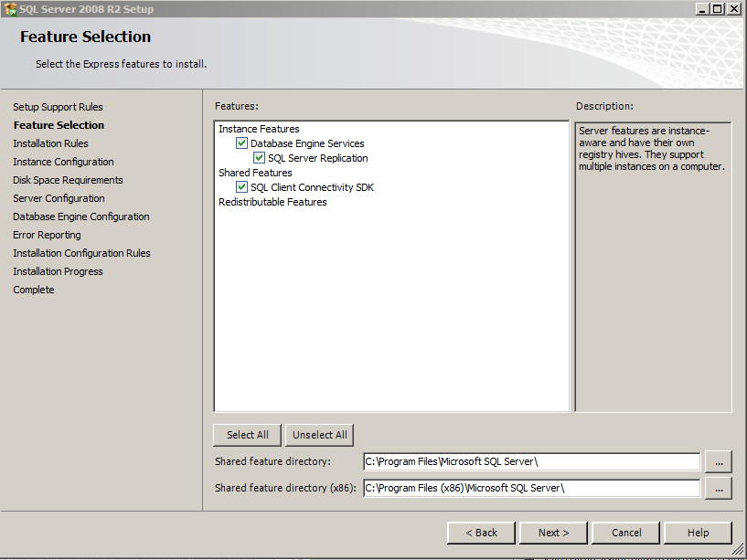The width and height of the screenshot is (747, 560).
Task: Browse for the shared feature directory
Action: point(719,462)
